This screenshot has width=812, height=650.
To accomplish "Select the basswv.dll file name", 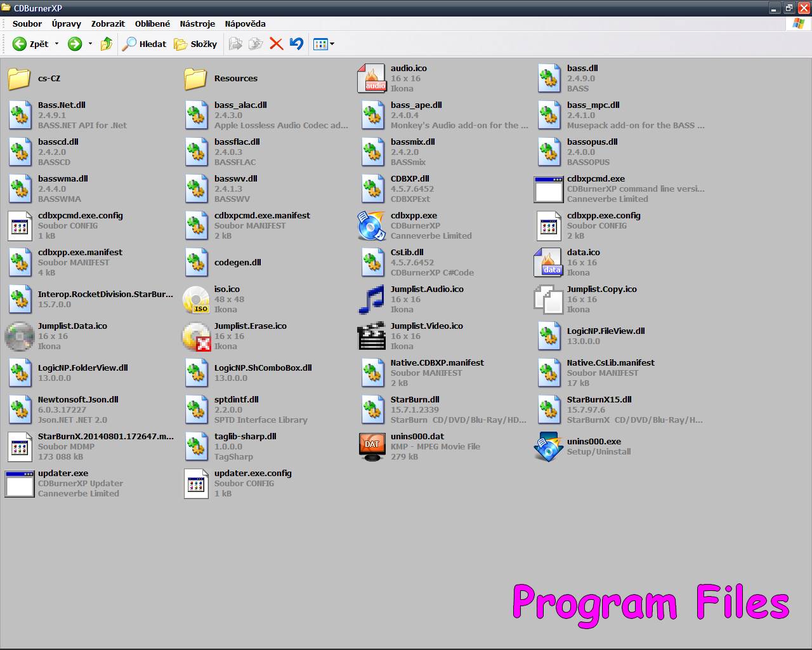I will tap(236, 178).
